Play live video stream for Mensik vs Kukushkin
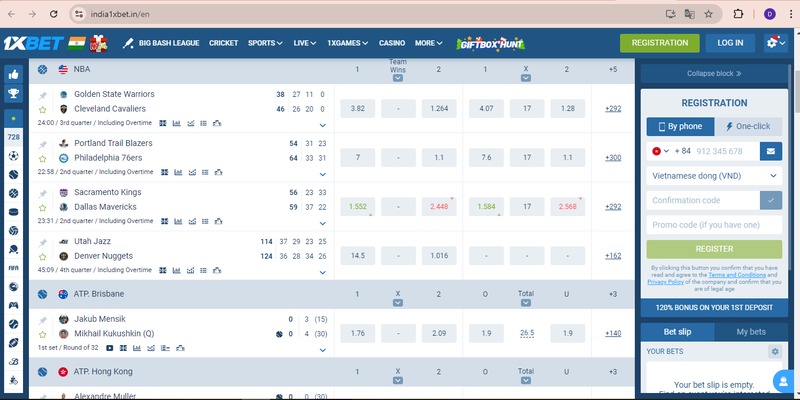 pos(110,348)
